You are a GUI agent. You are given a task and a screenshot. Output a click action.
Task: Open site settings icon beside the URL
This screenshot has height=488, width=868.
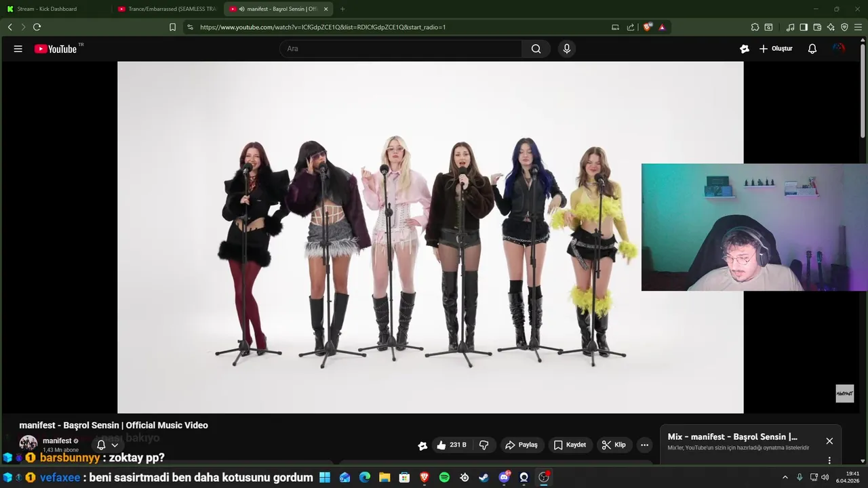click(190, 27)
